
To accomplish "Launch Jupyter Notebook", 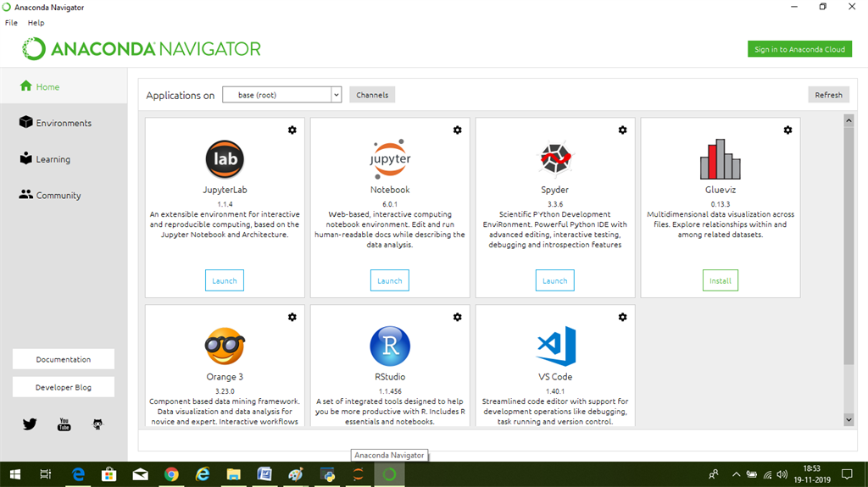I will (x=390, y=280).
